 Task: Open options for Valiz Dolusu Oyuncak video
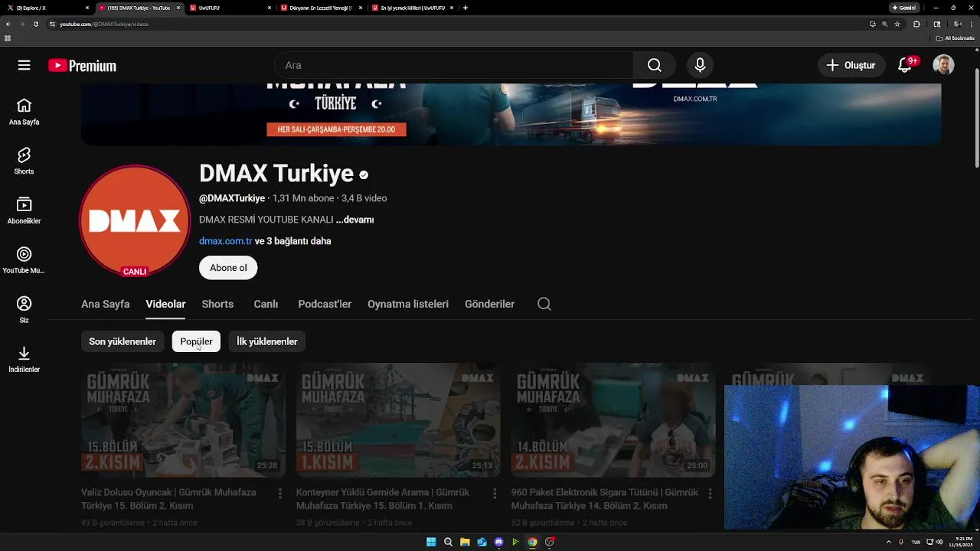click(x=279, y=494)
